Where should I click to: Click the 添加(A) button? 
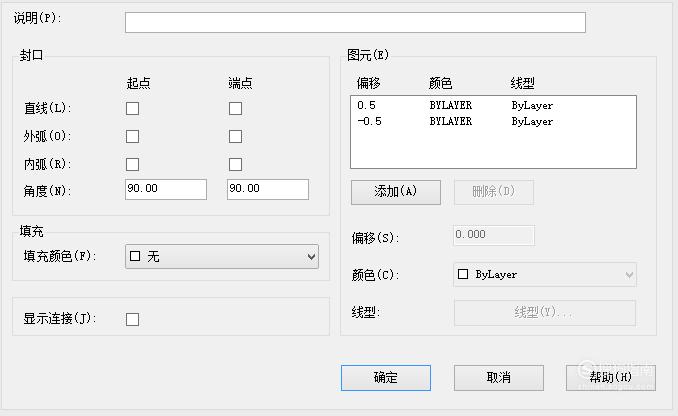pyautogui.click(x=396, y=192)
